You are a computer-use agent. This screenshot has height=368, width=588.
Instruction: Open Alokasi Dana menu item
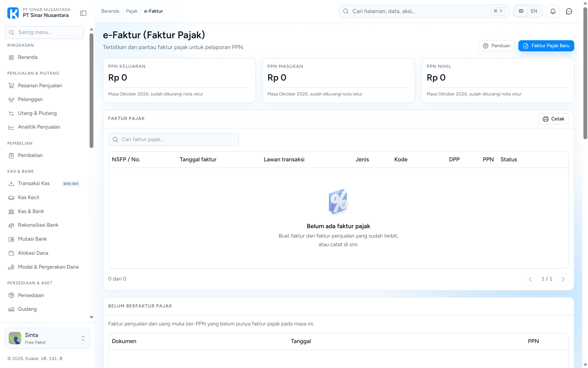pyautogui.click(x=44, y=253)
